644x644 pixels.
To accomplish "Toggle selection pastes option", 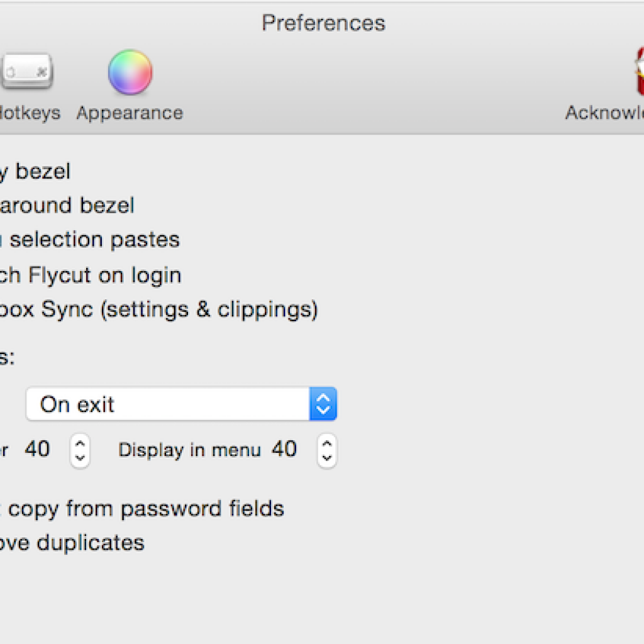I will tap(93, 240).
